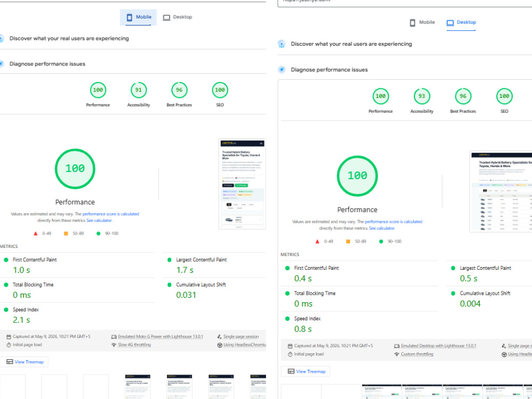Viewport: 532px width, 399px height.
Task: Select the Mobile tab in left report
Action: point(138,17)
